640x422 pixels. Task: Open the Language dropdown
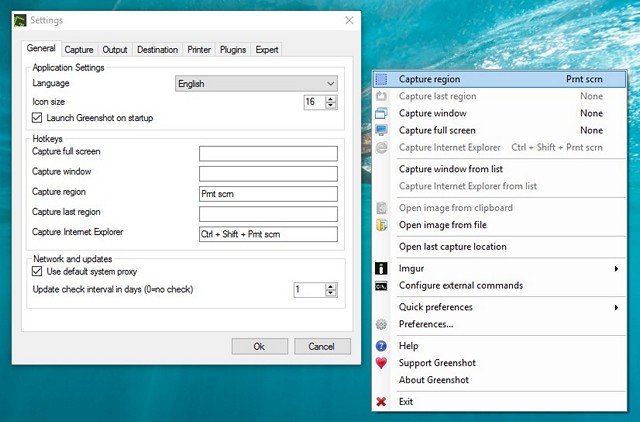click(x=256, y=84)
